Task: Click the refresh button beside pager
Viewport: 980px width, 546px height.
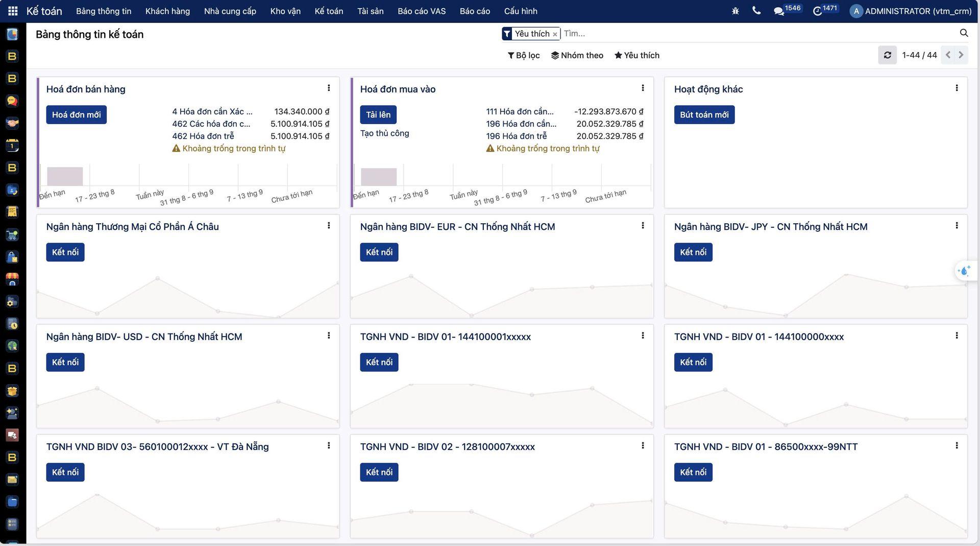Action: [887, 55]
